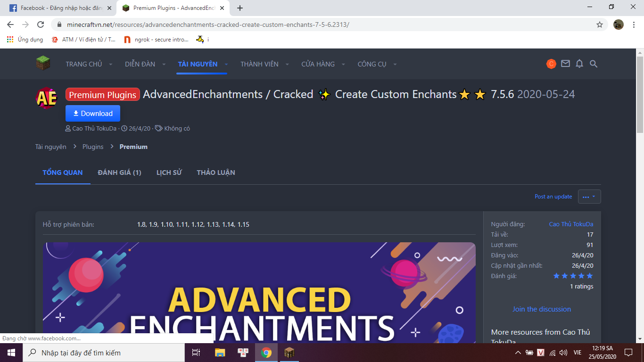644x362 pixels.
Task: Expand the DIỄN ĐÀN dropdown arrow
Action: pyautogui.click(x=164, y=64)
